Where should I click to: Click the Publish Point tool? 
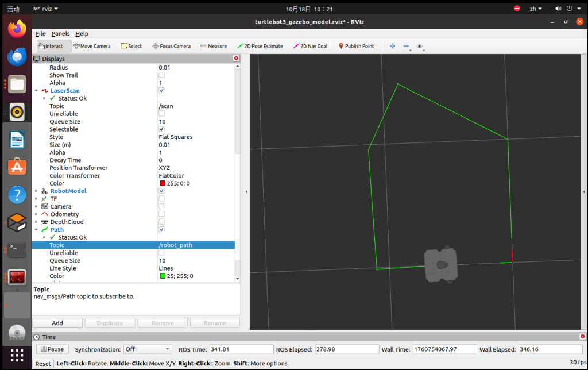356,46
